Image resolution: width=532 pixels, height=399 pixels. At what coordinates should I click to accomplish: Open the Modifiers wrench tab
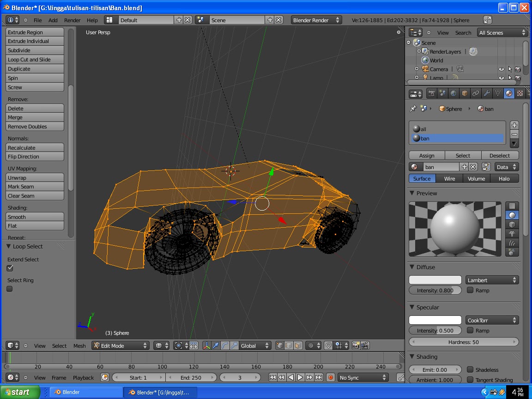[487, 94]
